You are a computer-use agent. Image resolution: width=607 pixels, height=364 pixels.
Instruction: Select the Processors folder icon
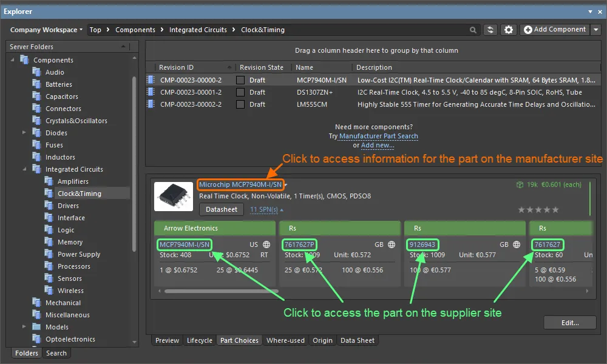point(49,266)
